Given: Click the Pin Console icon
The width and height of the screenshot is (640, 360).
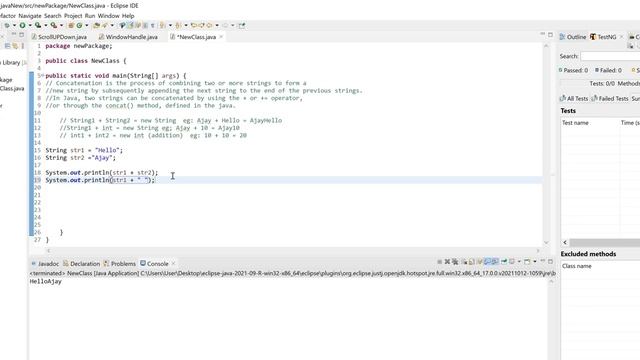Looking at the screenshot, I should [x=504, y=262].
